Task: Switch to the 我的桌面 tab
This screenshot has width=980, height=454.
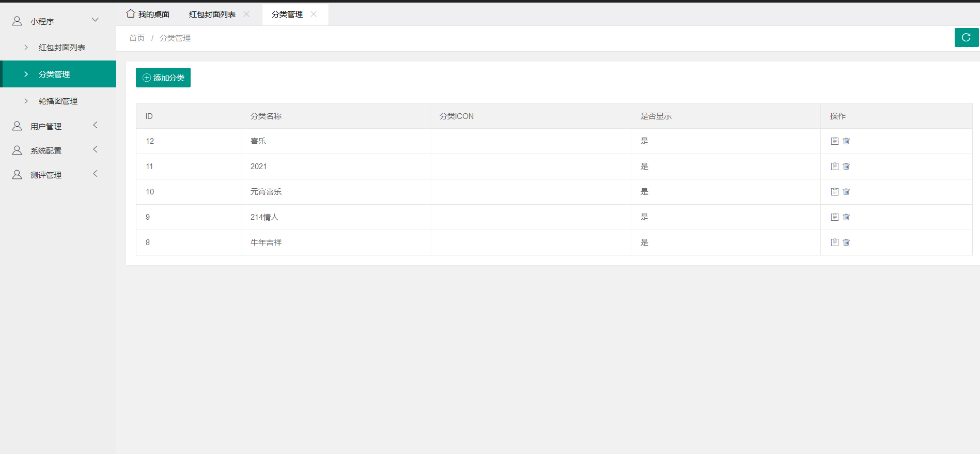Action: pyautogui.click(x=148, y=14)
